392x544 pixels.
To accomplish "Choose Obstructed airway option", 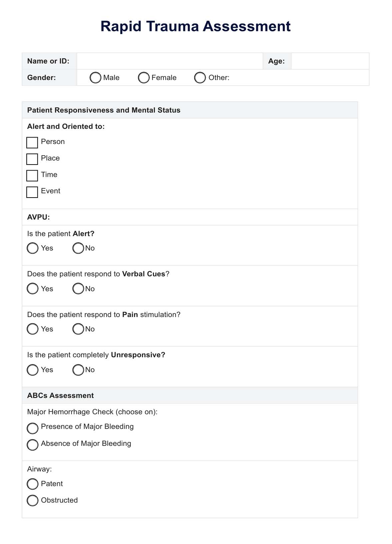I will 33,500.
